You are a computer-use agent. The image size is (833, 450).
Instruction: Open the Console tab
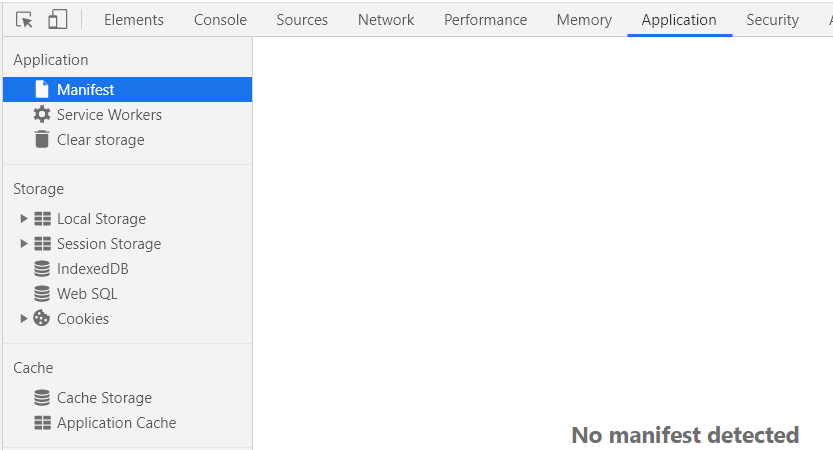click(220, 20)
